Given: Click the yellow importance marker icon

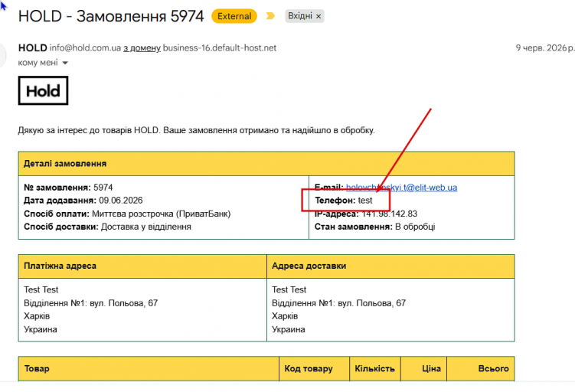Looking at the screenshot, I should click(270, 16).
